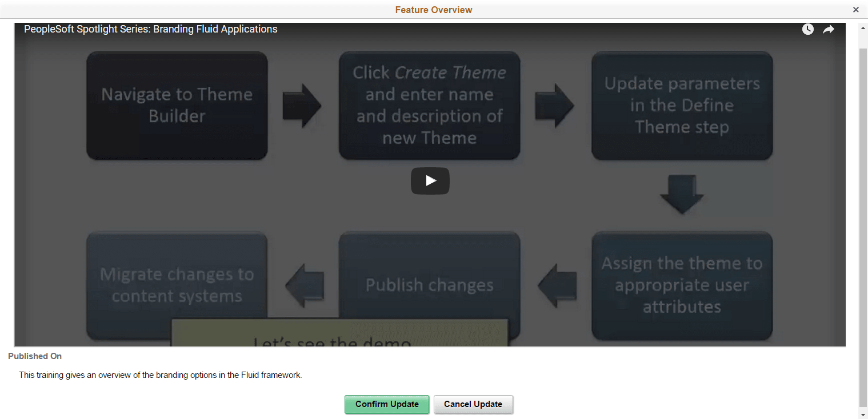Play the Branding Fluid Applications video
The width and height of the screenshot is (868, 419).
(430, 180)
